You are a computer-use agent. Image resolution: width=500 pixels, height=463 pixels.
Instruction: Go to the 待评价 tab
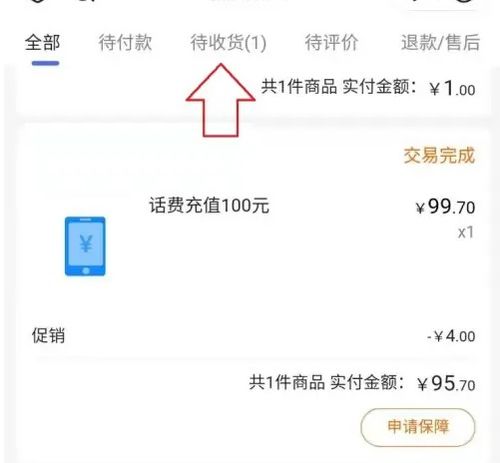tap(332, 43)
